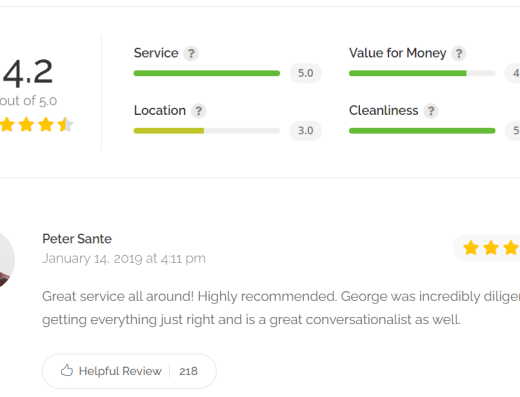Click the Helpful Review button

point(129,371)
